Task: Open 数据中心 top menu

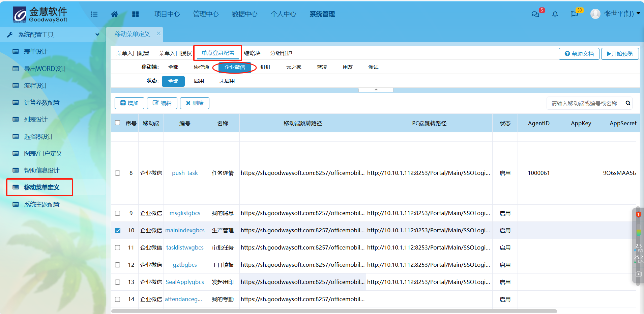Action: [x=244, y=14]
